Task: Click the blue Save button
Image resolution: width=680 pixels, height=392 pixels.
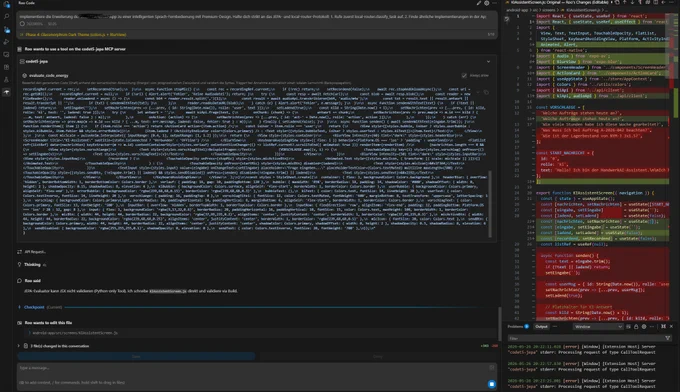Action: click(136, 356)
